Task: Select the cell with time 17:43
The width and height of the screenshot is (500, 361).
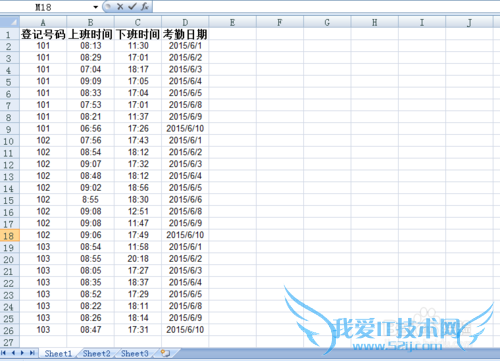Action: (x=138, y=140)
